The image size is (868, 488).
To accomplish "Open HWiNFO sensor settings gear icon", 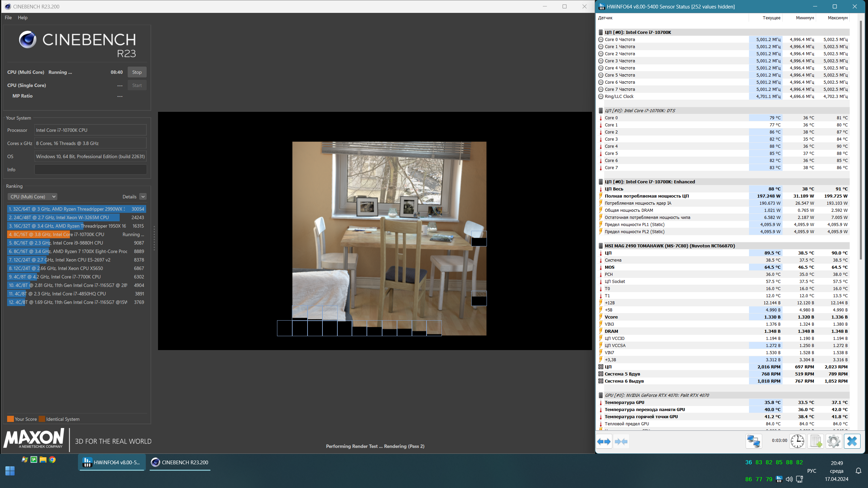I will [833, 442].
